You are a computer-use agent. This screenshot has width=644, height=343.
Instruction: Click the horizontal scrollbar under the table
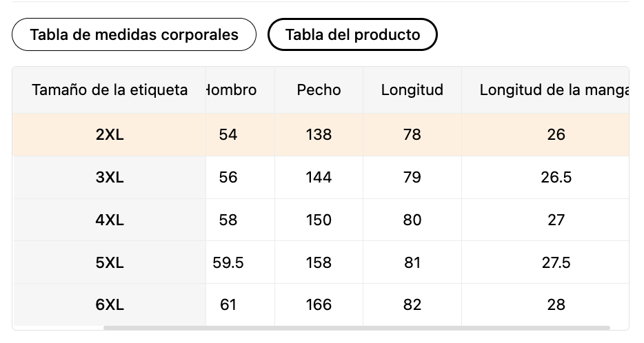(356, 328)
